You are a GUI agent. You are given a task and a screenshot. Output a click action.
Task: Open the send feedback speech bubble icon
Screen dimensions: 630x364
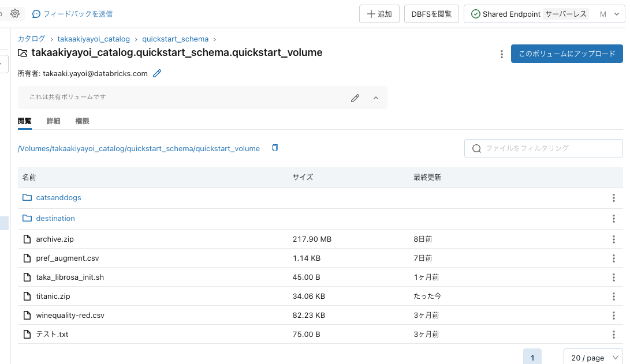click(36, 13)
